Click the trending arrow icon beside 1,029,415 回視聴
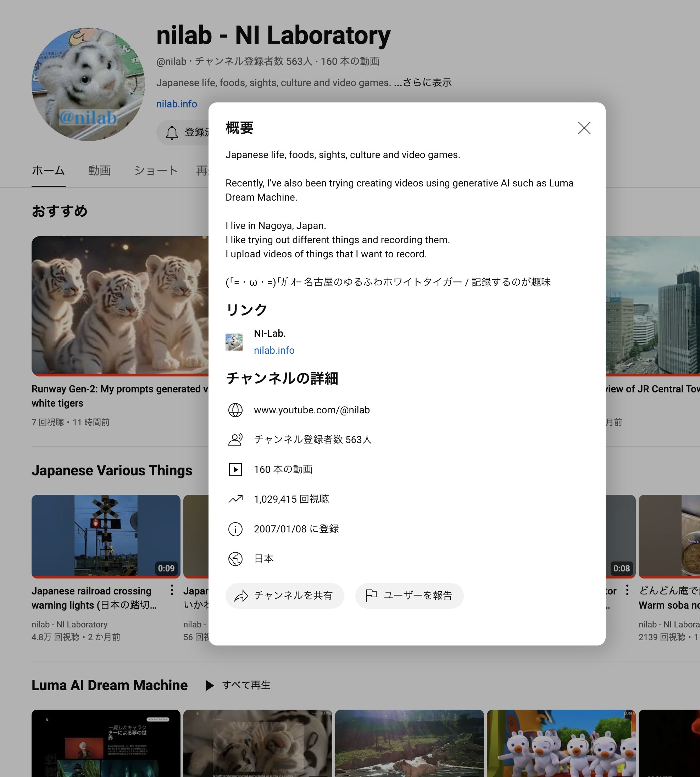700x777 pixels. pyautogui.click(x=235, y=499)
